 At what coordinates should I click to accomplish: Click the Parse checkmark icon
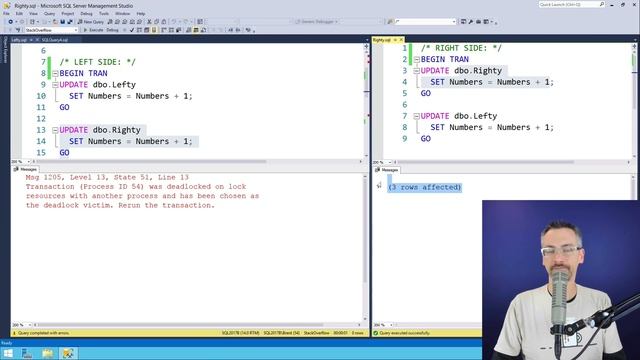131,30
